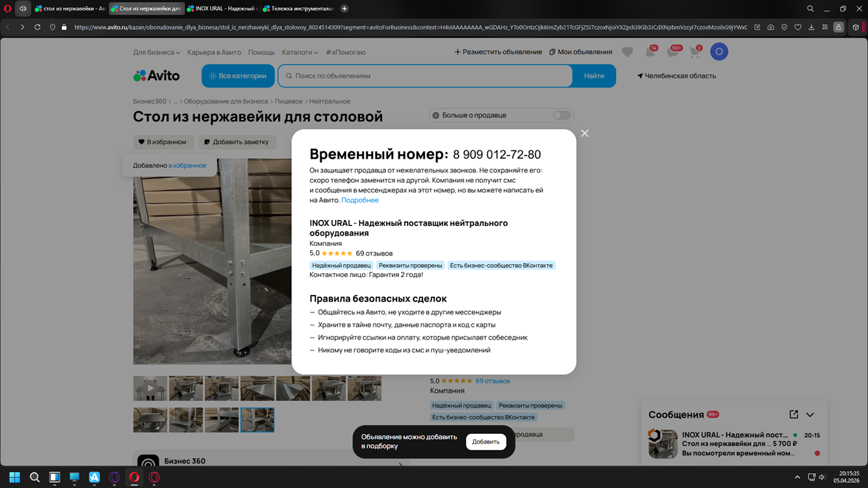Open the Windows Start menu
This screenshot has height=488, width=868.
(x=14, y=477)
